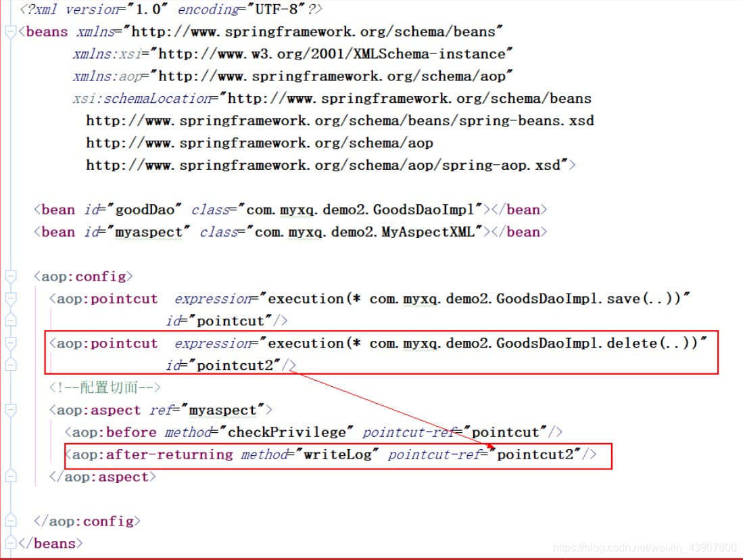Click the 配置切面 XML comment
Screen dimensions: 743x560
[105, 388]
